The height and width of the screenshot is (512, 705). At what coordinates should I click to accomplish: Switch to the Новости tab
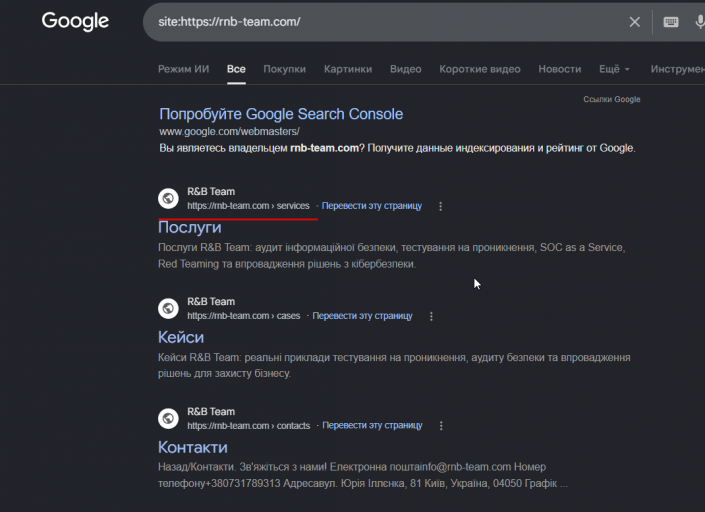click(x=560, y=69)
